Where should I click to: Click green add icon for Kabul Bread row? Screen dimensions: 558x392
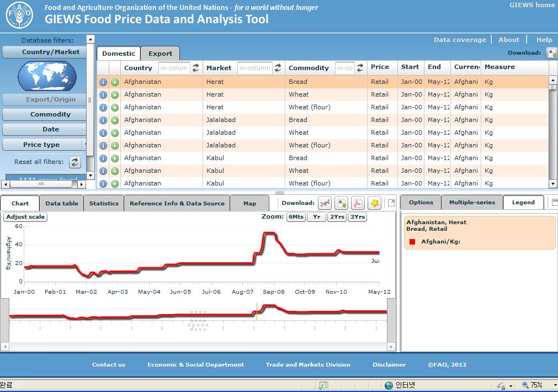click(x=115, y=158)
